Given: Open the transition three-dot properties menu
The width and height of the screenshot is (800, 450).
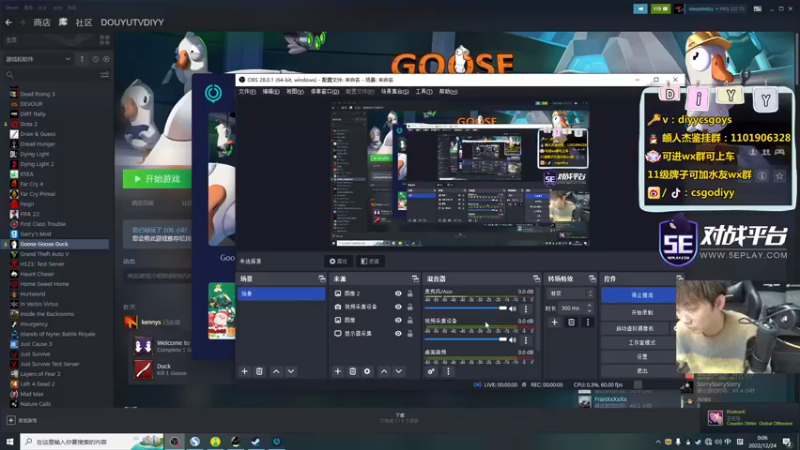Looking at the screenshot, I should point(588,322).
